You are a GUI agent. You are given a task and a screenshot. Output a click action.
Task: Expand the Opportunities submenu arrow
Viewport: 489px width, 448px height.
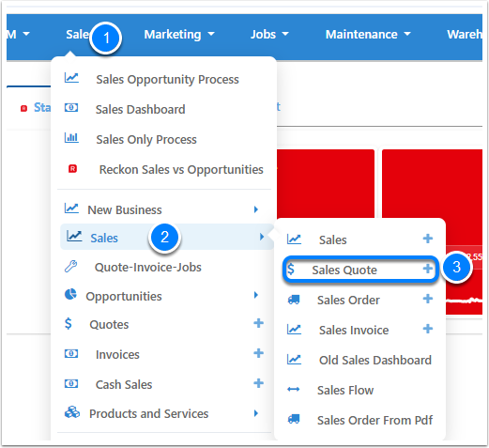point(256,295)
